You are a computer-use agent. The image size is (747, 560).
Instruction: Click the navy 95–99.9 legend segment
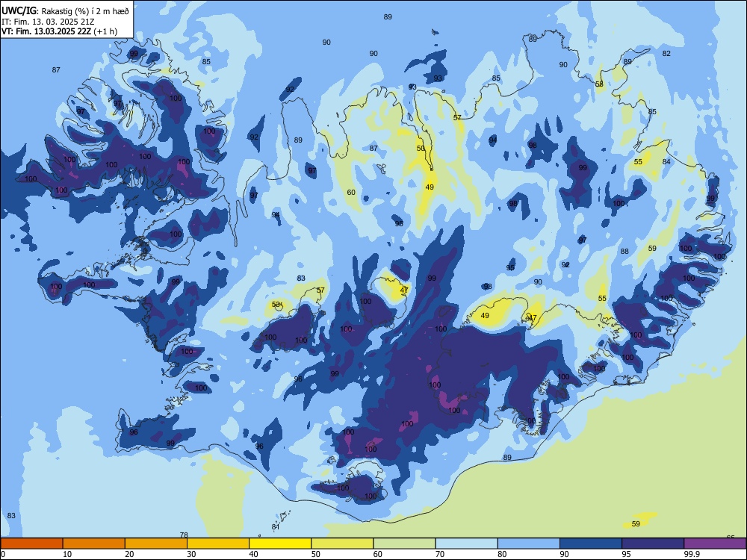(x=653, y=544)
